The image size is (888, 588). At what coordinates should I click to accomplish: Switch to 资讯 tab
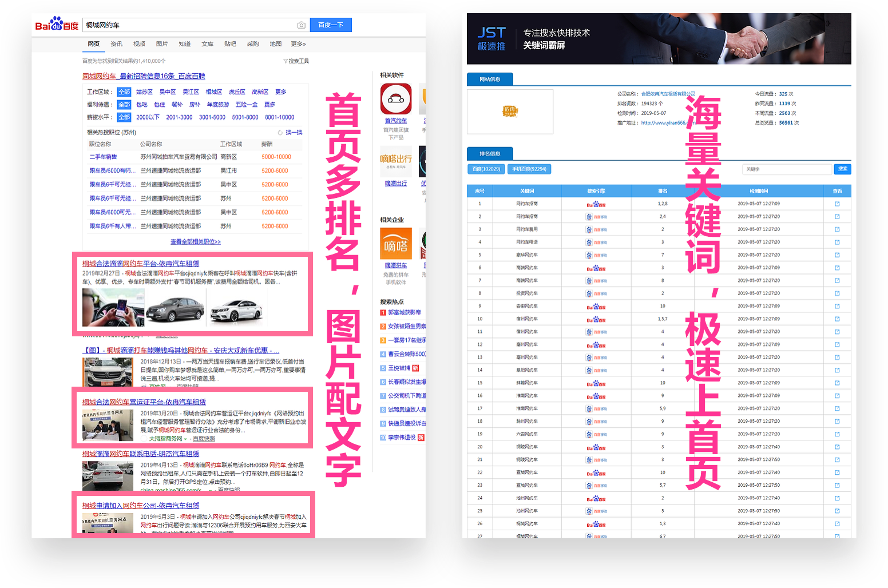116,44
